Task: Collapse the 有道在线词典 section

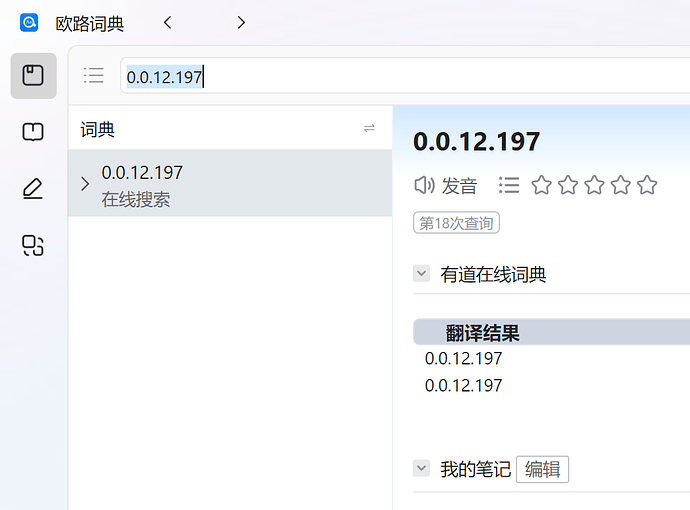Action: [x=422, y=273]
